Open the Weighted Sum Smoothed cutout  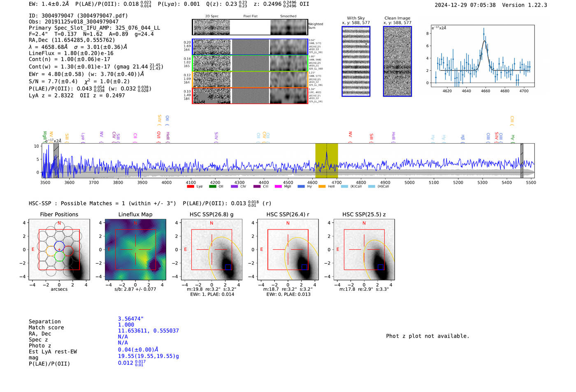click(x=289, y=27)
